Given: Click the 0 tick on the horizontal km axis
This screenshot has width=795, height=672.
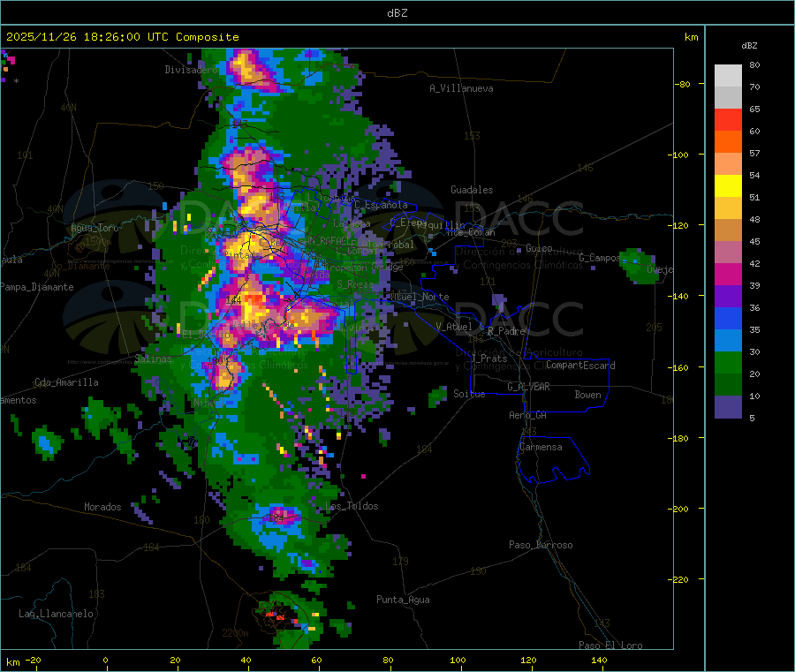Looking at the screenshot, I should tap(105, 660).
